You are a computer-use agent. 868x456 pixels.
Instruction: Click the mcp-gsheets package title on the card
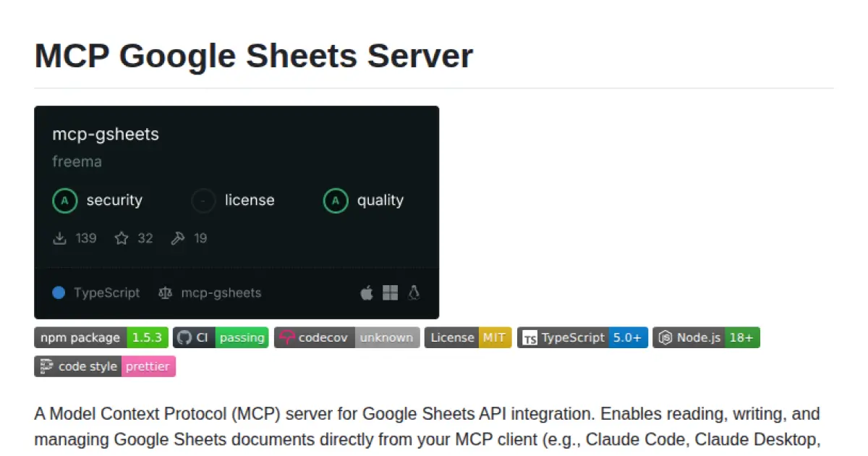click(105, 134)
